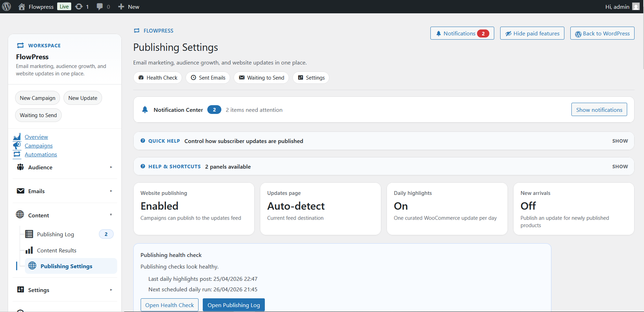644x312 pixels.
Task: Go Back to WordPress
Action: 602,33
